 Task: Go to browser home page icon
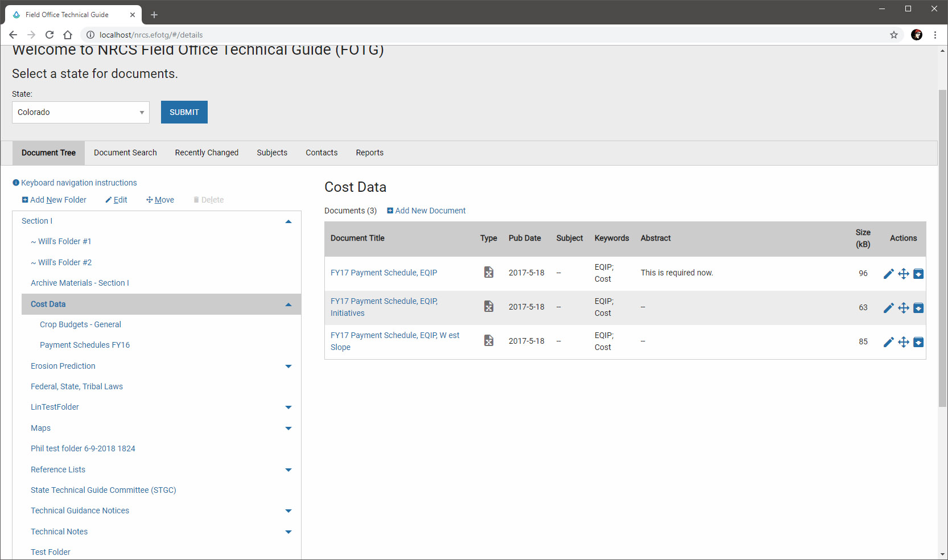[68, 35]
